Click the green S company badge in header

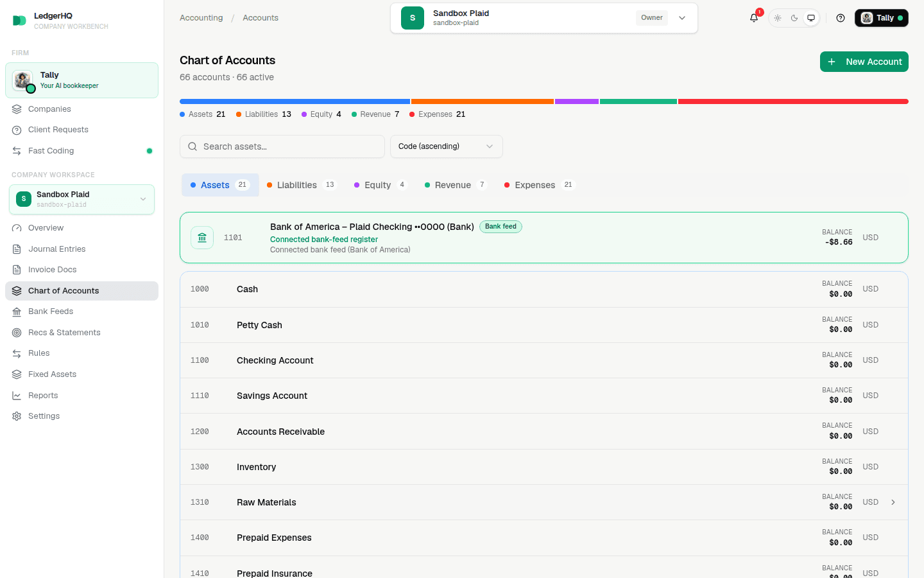(x=413, y=18)
